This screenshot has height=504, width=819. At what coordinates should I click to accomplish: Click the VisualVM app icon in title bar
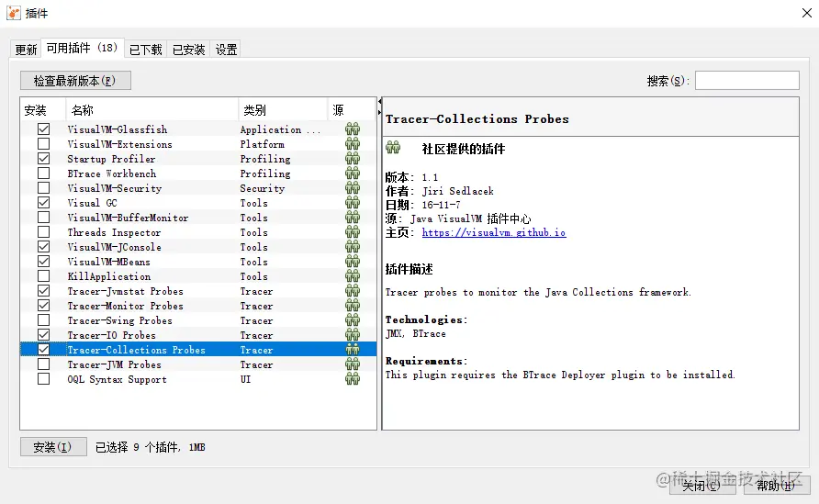tap(13, 13)
